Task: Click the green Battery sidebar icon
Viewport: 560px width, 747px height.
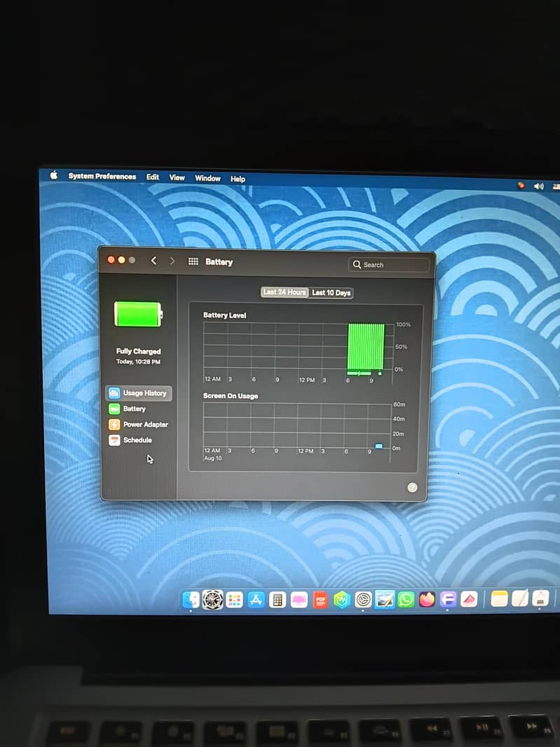Action: [114, 409]
